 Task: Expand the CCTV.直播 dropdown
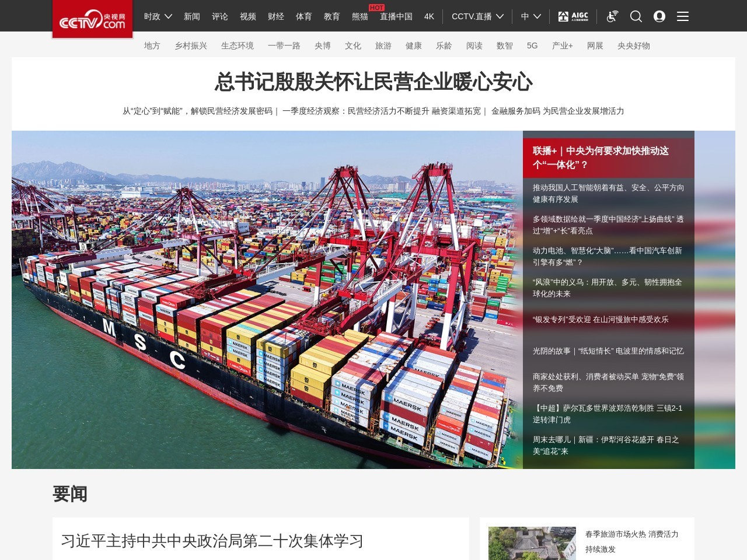477,16
